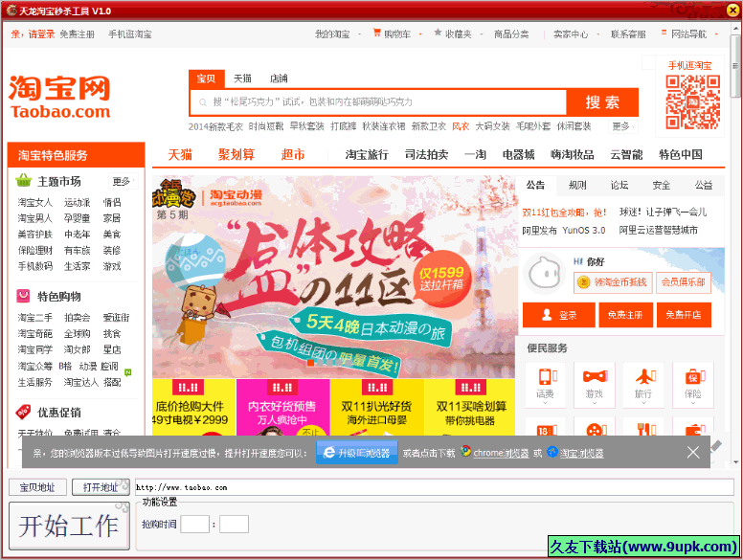Image resolution: width=743 pixels, height=560 pixels.
Task: Switch to the 安全 notice tab
Action: 662,185
